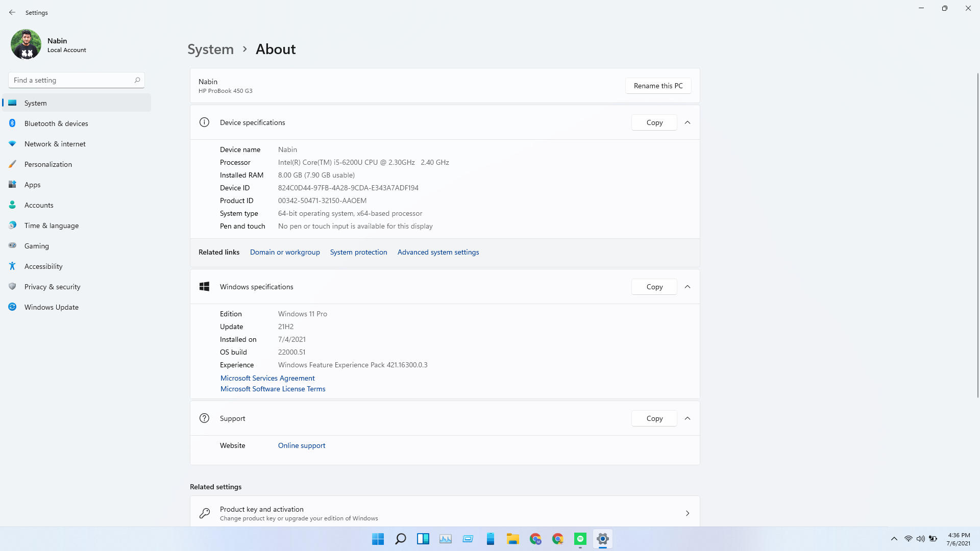Click the vertical scrollbar of Settings
980x551 pixels.
point(977,235)
